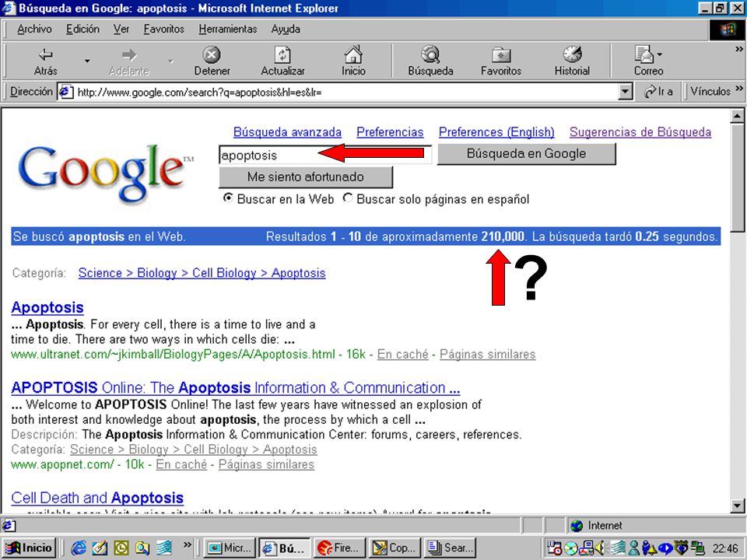Refresh the page with Actualizar
The width and height of the screenshot is (747, 560).
[282, 61]
